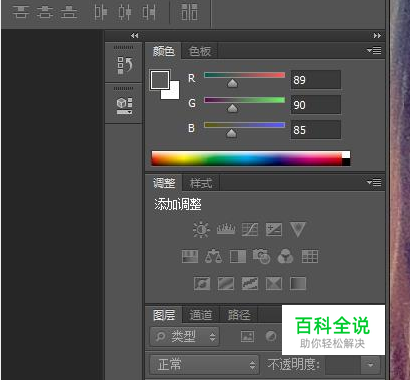The height and width of the screenshot is (380, 410).
Task: Add a Threshold adjustment
Action: (x=250, y=284)
